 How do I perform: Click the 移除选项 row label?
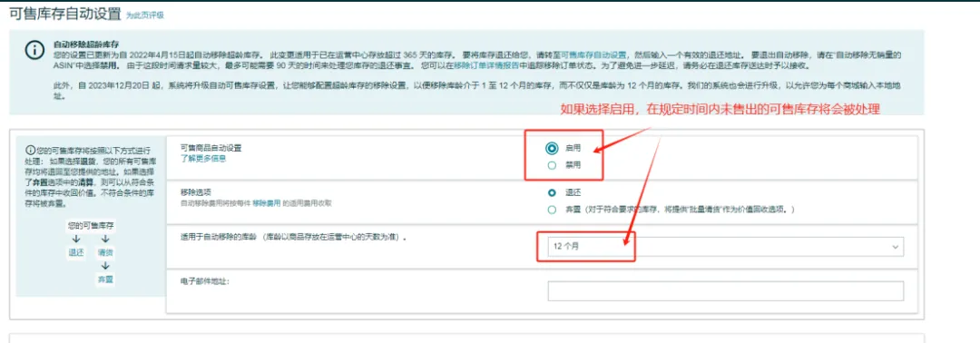(196, 192)
